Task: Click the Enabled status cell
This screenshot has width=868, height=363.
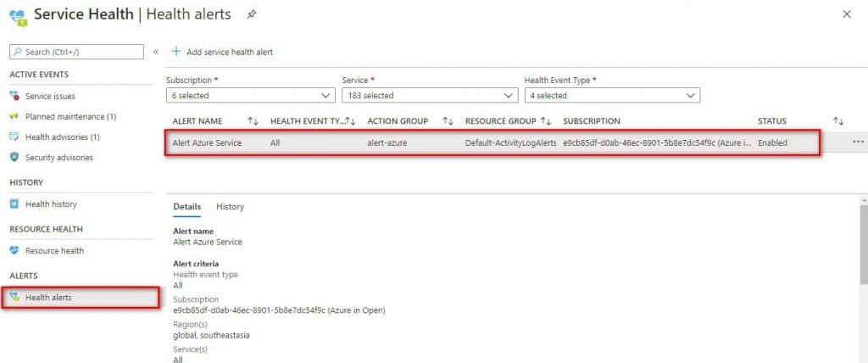Action: [x=773, y=142]
